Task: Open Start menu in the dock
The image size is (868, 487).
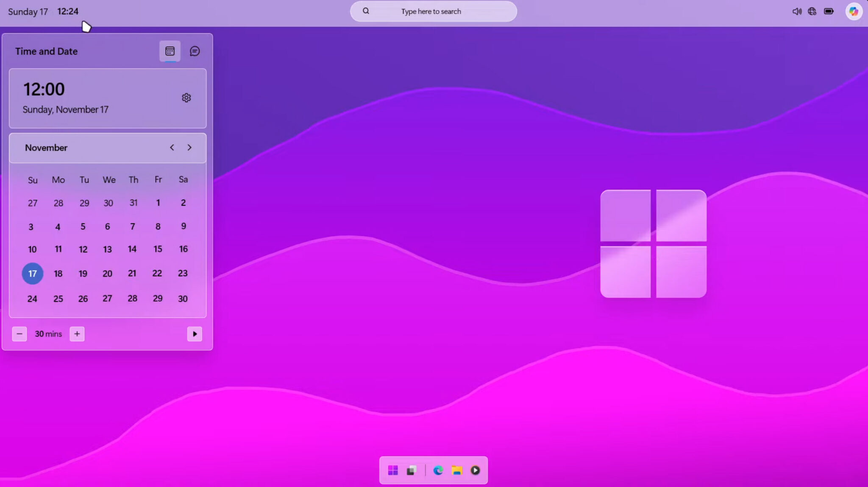Action: click(x=393, y=470)
